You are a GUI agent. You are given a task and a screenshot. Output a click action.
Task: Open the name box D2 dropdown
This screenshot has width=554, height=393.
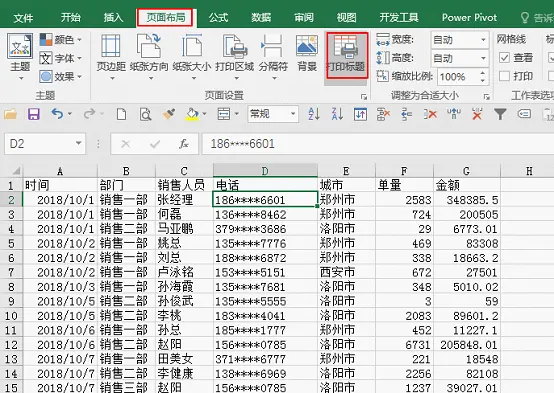[78, 143]
